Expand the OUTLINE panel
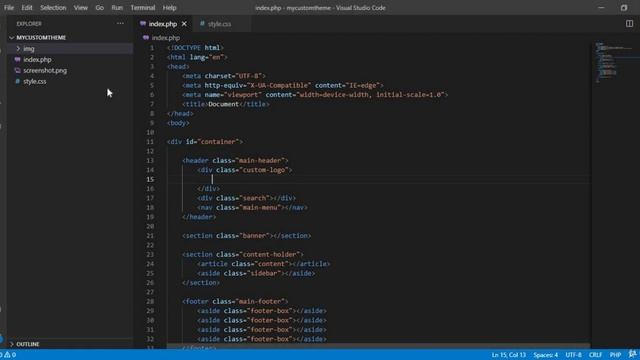The height and width of the screenshot is (360, 640). click(28, 344)
